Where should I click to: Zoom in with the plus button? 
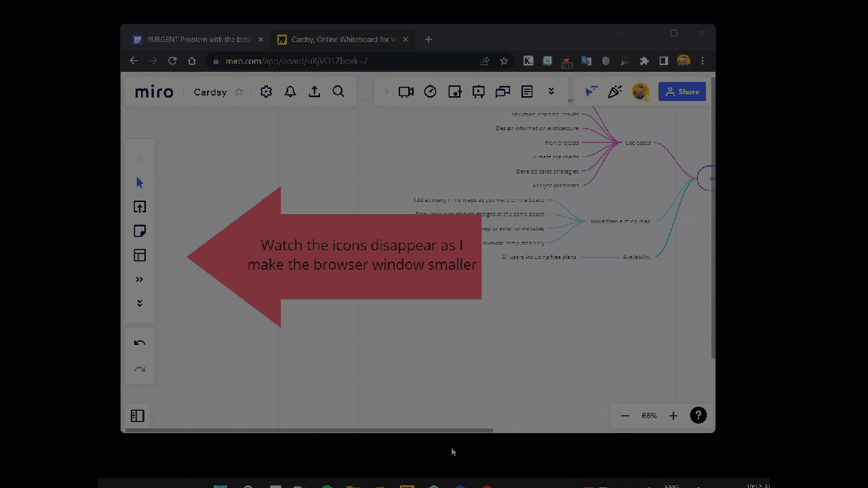[673, 415]
